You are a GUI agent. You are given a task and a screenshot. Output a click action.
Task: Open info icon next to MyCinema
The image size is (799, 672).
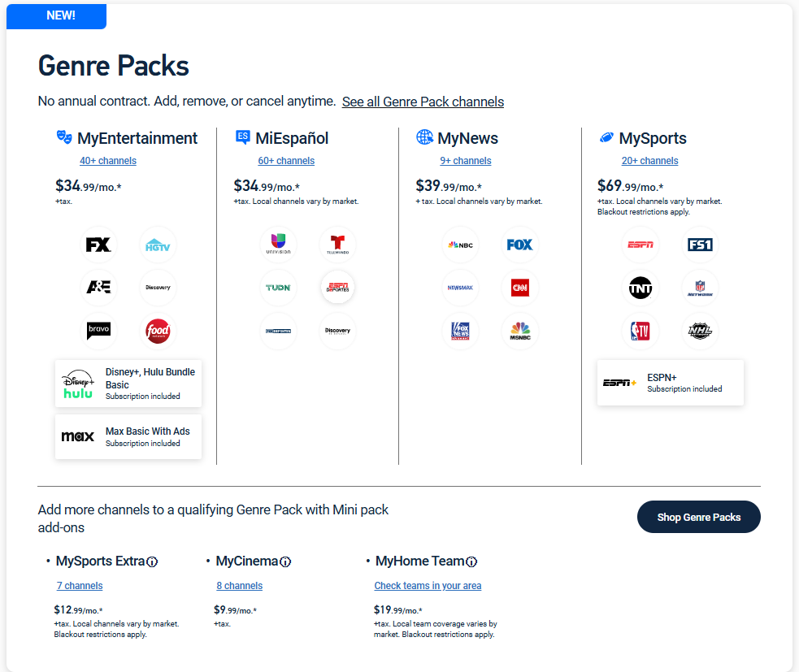[x=285, y=561]
